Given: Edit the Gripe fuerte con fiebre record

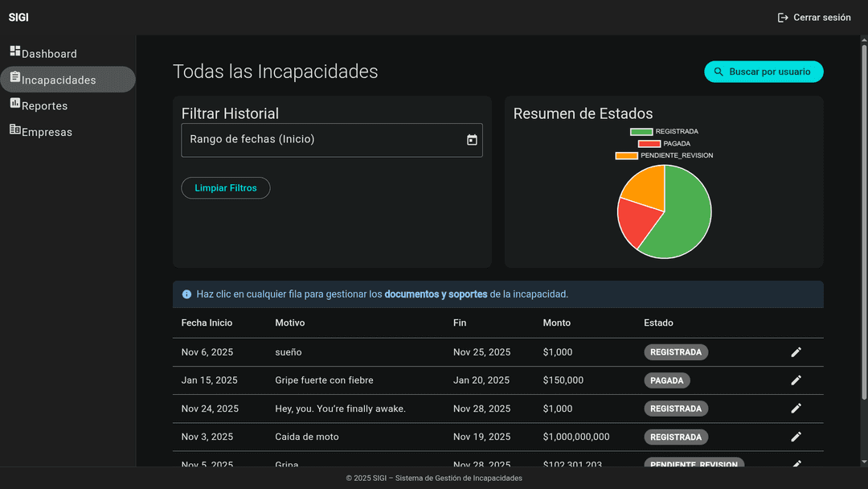Looking at the screenshot, I should (796, 380).
